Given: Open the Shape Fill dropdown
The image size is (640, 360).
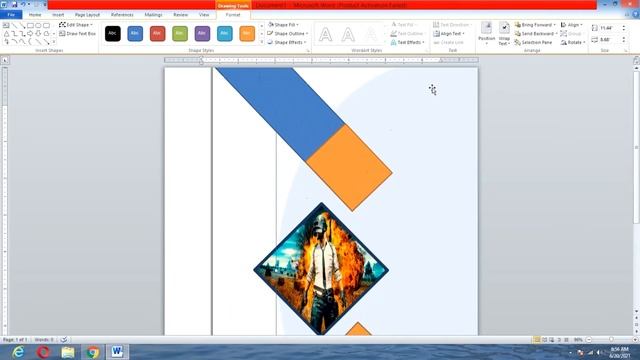Looking at the screenshot, I should tap(283, 25).
